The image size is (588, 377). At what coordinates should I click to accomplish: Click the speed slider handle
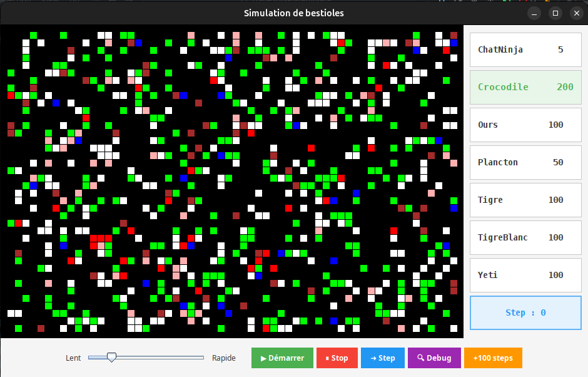click(x=111, y=358)
